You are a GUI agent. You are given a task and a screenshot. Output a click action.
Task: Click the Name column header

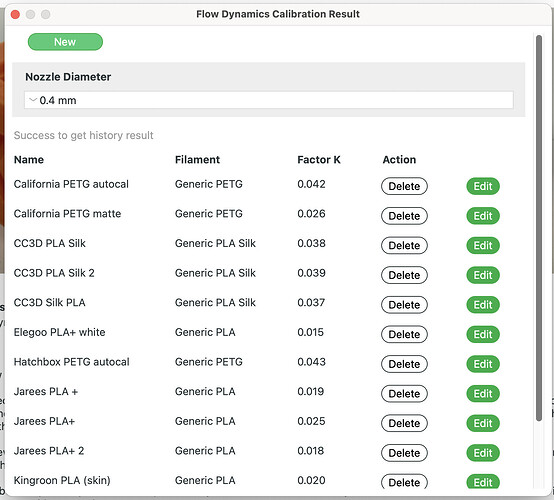point(29,160)
